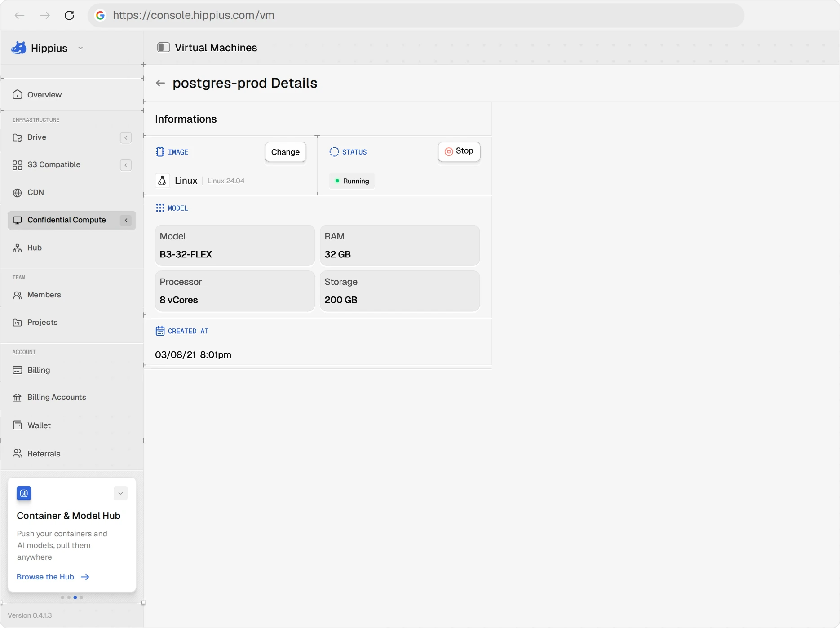Expand the S3 Compatible submenu chevron
Screen dimensions: 840x628
pos(126,165)
